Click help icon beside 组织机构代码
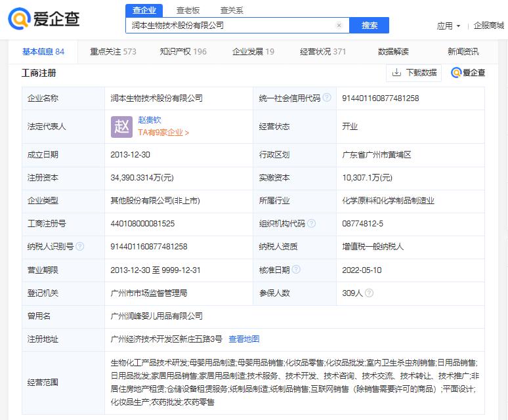 [x=311, y=224]
